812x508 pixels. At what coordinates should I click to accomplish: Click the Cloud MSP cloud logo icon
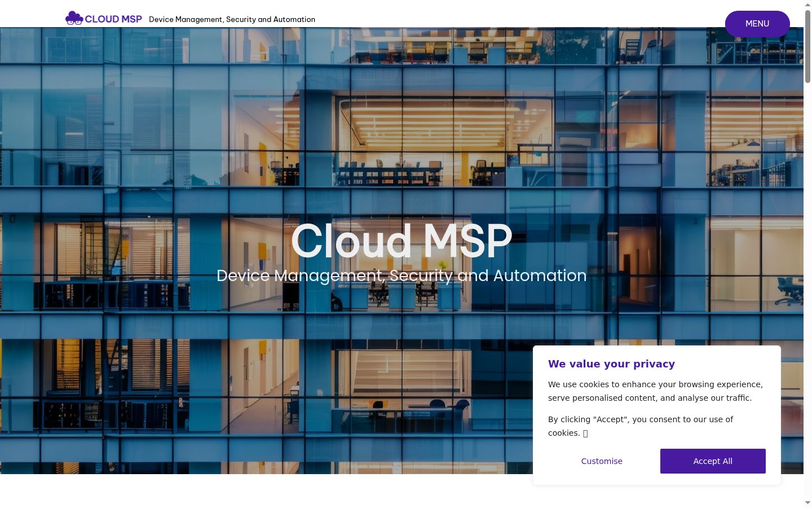point(74,18)
